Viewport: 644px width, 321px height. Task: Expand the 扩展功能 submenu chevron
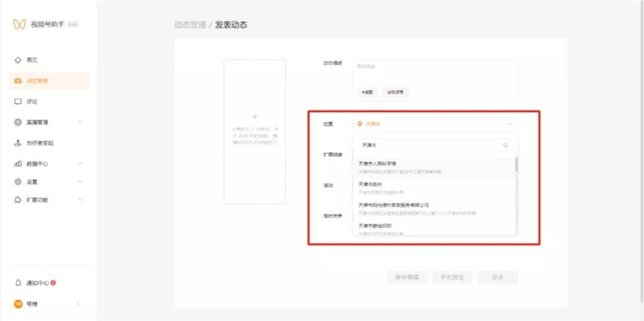tap(80, 200)
